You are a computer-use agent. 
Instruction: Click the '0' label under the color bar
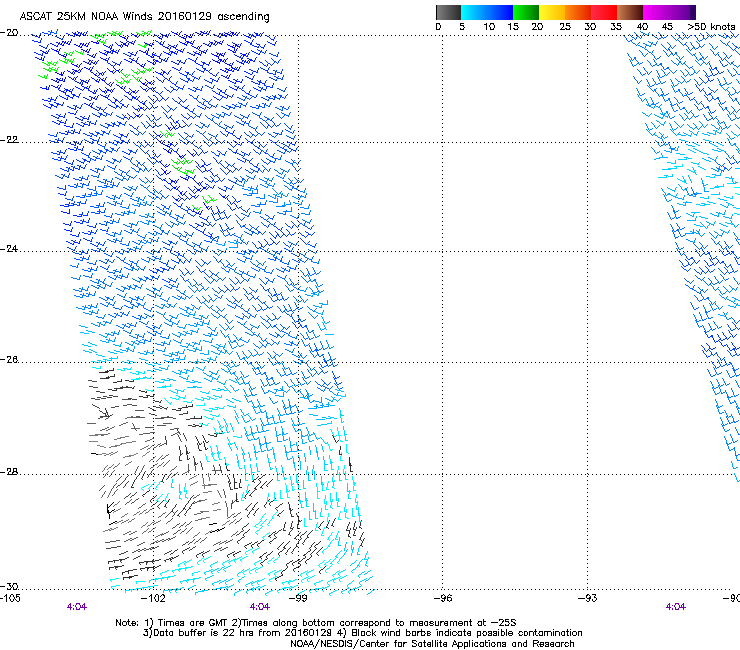pos(438,27)
